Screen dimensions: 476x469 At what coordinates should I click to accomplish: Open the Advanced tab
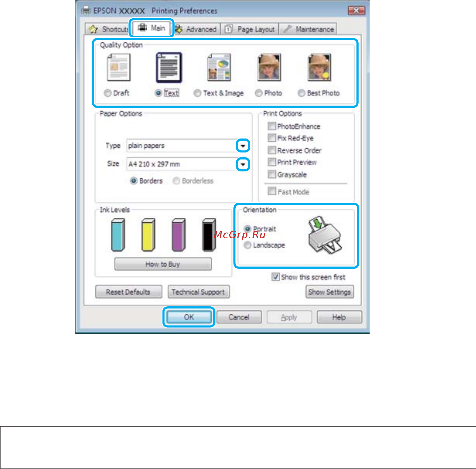click(197, 29)
